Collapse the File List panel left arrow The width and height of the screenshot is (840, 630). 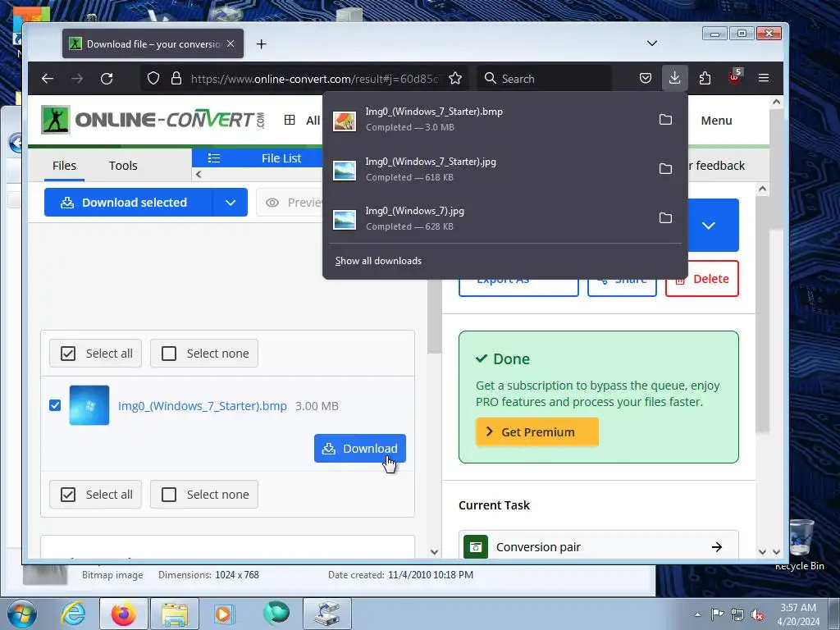tap(199, 174)
